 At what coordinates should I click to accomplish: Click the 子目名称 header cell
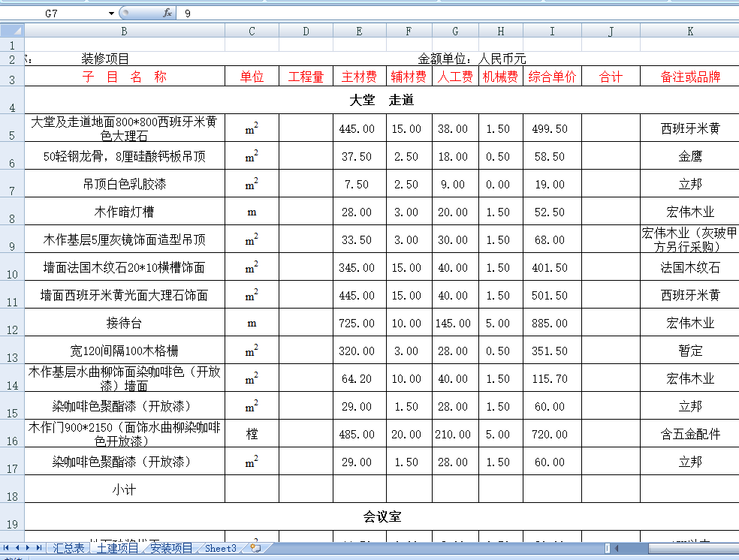coord(125,77)
